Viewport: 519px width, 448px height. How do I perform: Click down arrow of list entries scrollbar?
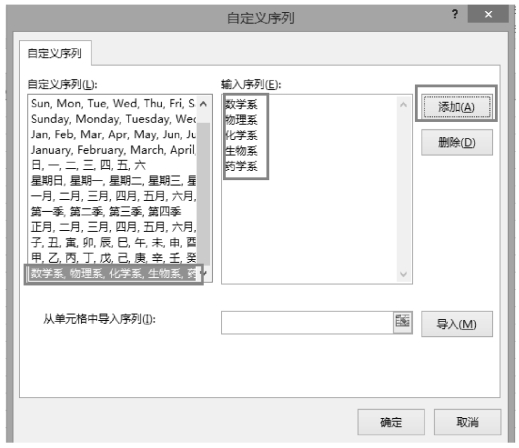tap(403, 274)
